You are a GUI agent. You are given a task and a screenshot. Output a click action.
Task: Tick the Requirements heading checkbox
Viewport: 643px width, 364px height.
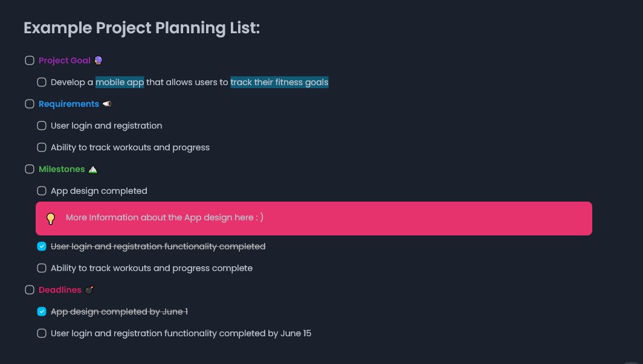tap(30, 104)
